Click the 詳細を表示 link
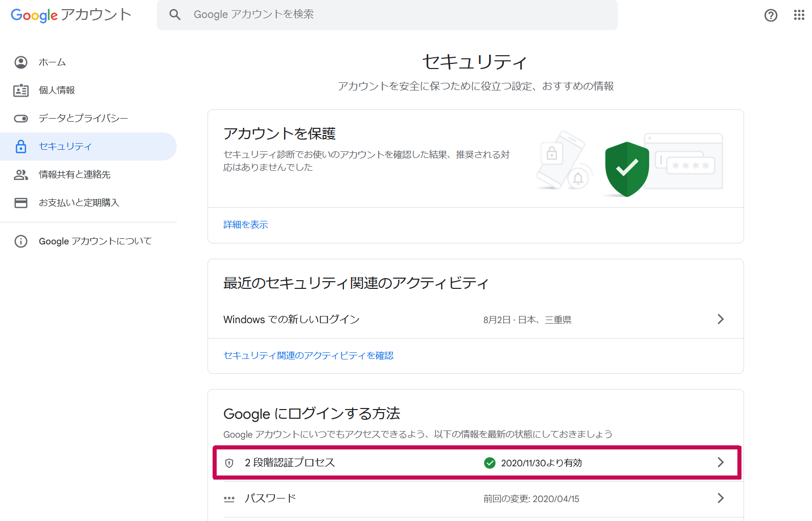Image resolution: width=812 pixels, height=521 pixels. pyautogui.click(x=246, y=224)
